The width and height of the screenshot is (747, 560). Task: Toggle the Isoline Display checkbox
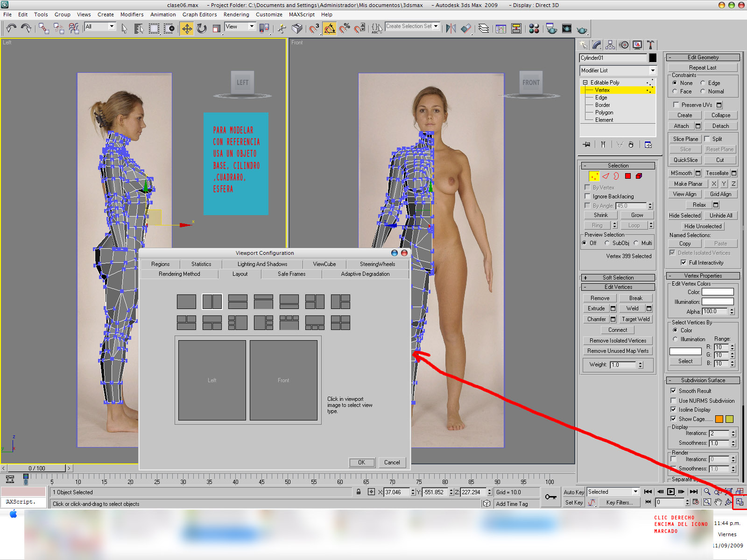pos(673,410)
